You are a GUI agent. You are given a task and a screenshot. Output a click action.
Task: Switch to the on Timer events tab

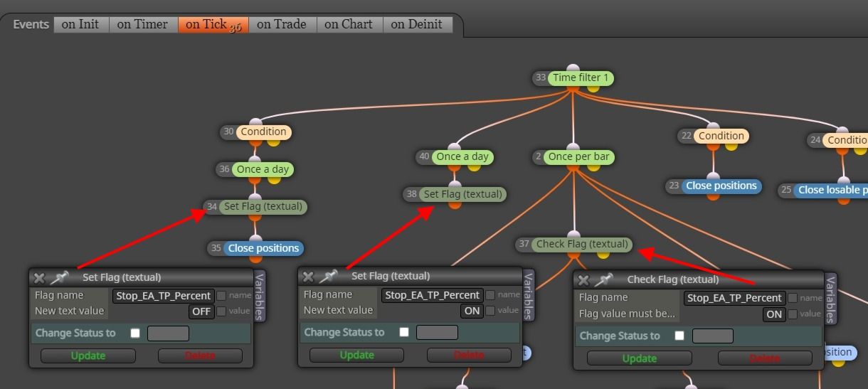142,24
